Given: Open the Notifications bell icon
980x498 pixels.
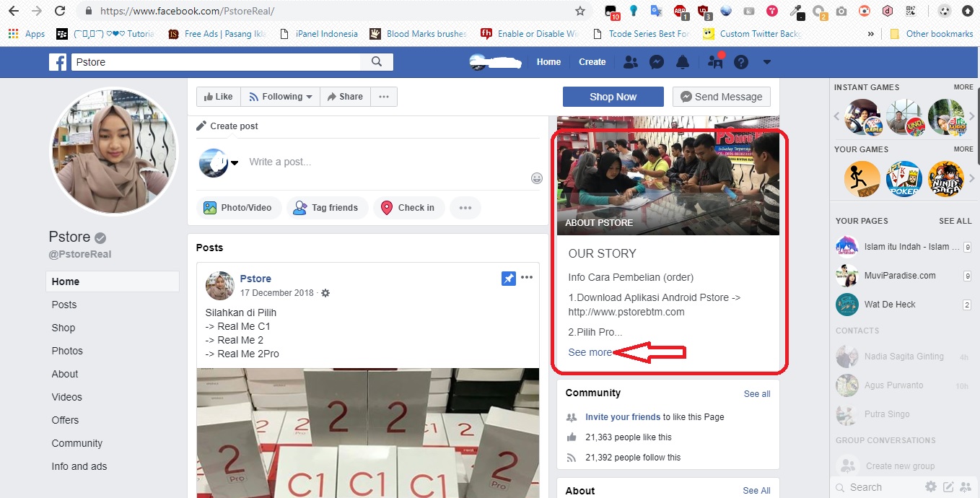Looking at the screenshot, I should (683, 62).
